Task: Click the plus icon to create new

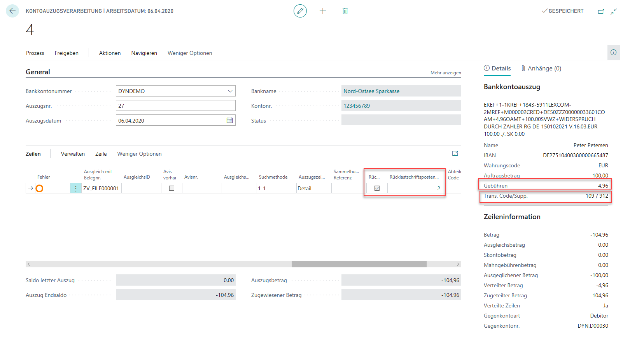Action: click(323, 11)
